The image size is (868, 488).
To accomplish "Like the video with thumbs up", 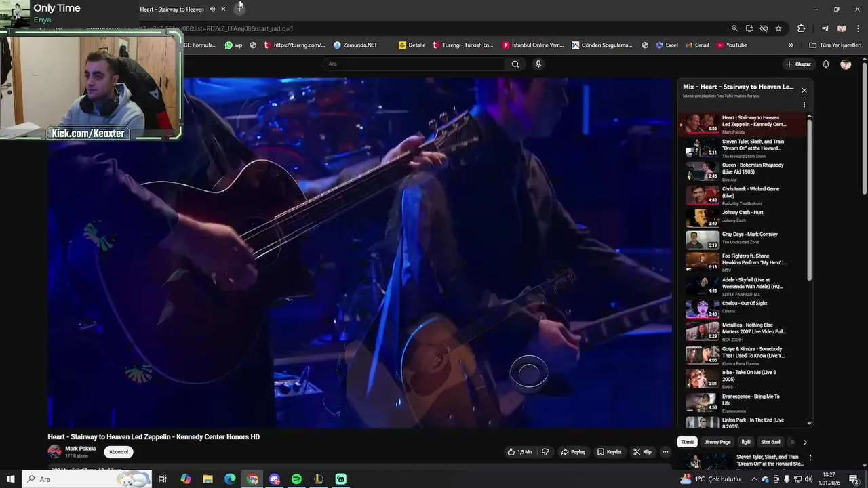I will (x=519, y=452).
